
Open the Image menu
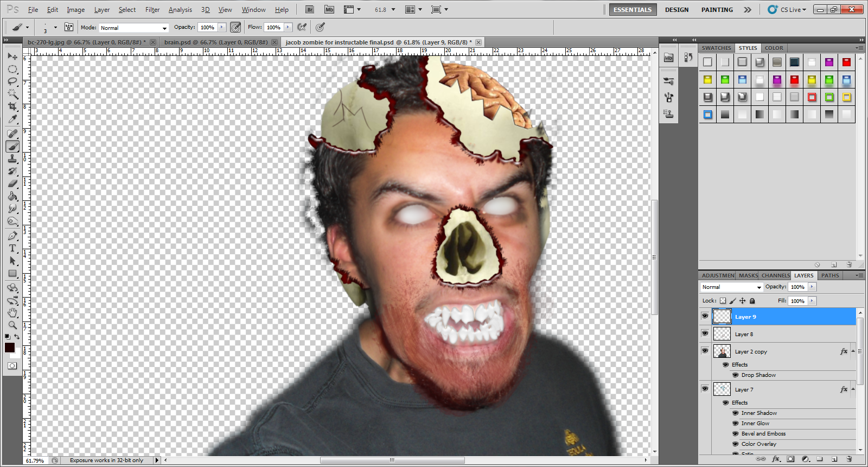point(75,10)
